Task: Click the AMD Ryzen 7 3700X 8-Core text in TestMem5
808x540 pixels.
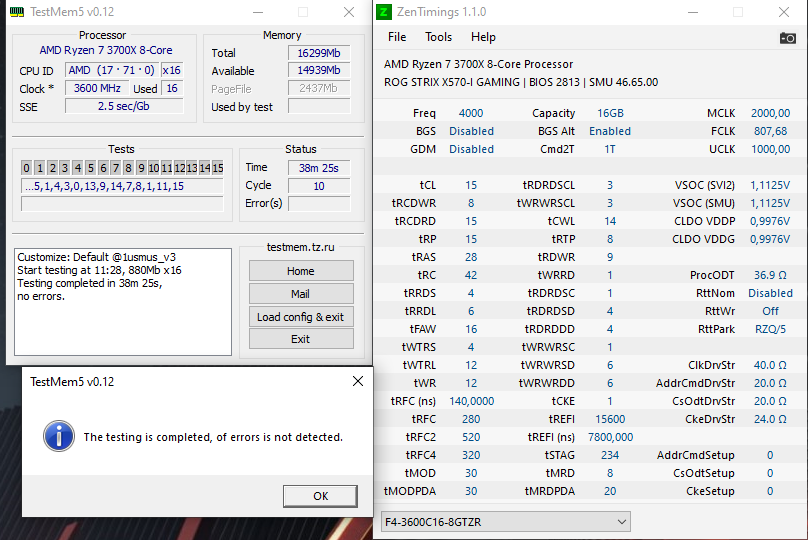Action: tap(106, 50)
